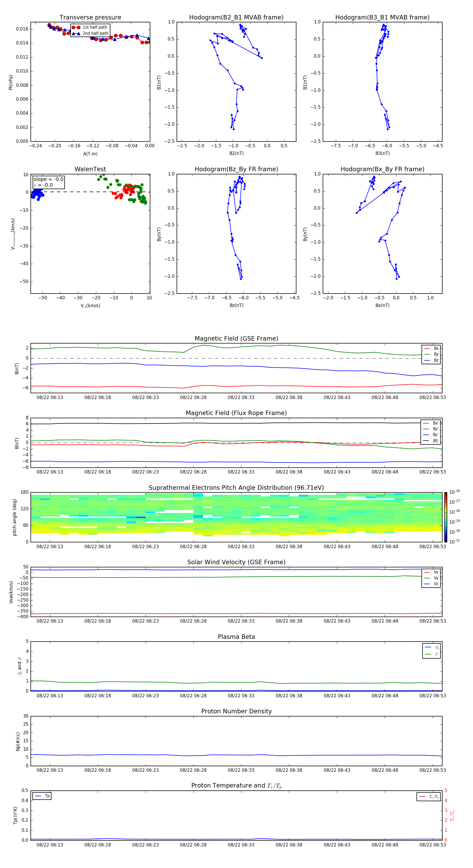
Task: Click the '10^-31' color bar label
Action: 455,542
